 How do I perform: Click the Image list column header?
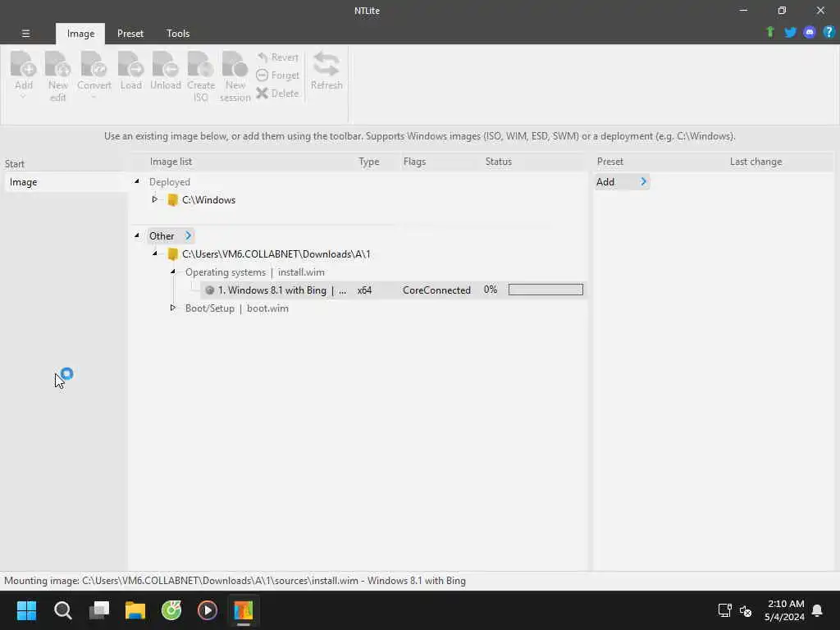click(x=171, y=162)
